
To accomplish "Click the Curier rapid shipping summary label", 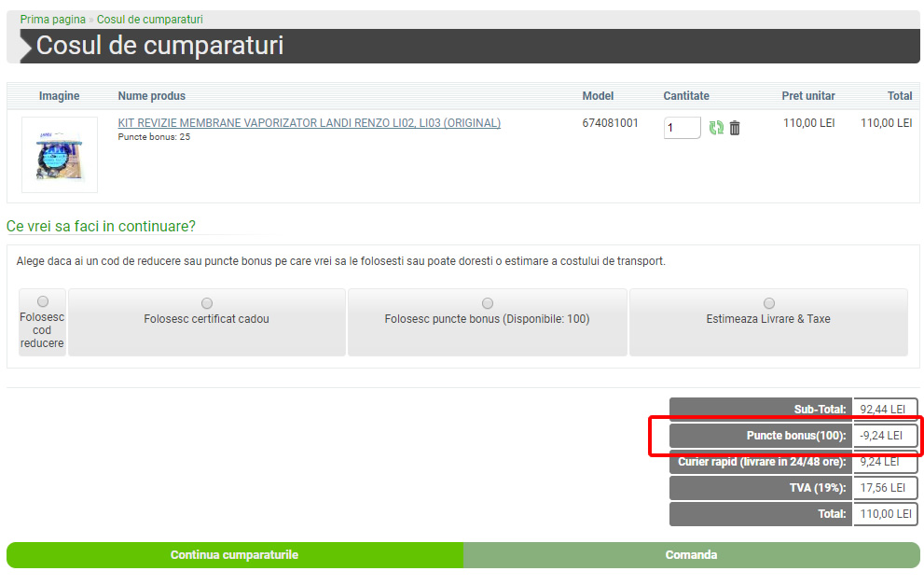I will (x=762, y=462).
